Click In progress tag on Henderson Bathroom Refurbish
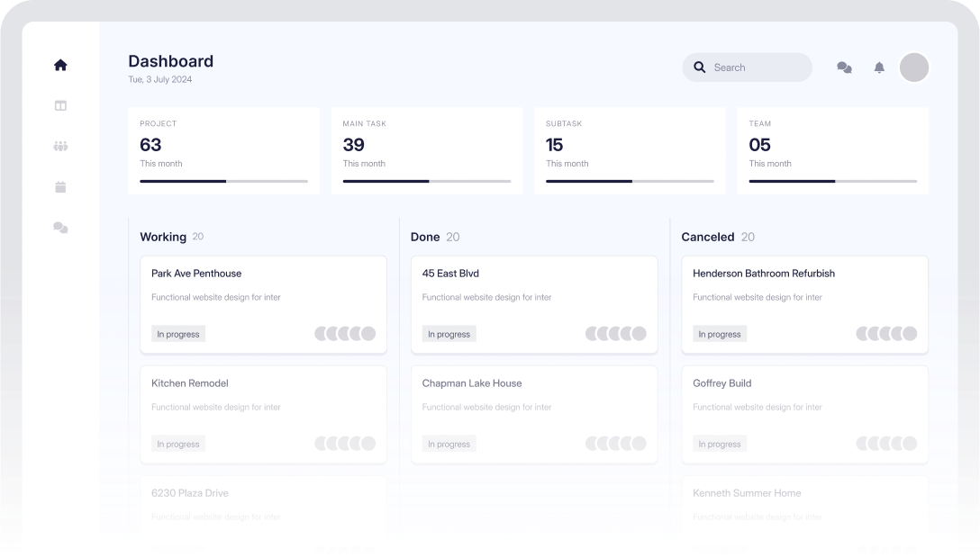Image resolution: width=980 pixels, height=558 pixels. (x=720, y=334)
